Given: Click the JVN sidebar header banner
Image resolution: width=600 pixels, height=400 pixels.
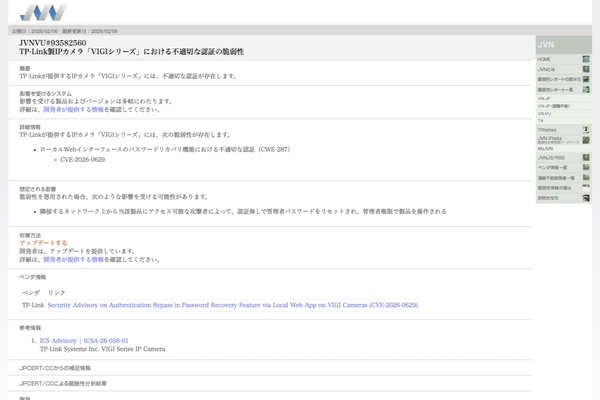Looking at the screenshot, I should (x=564, y=45).
